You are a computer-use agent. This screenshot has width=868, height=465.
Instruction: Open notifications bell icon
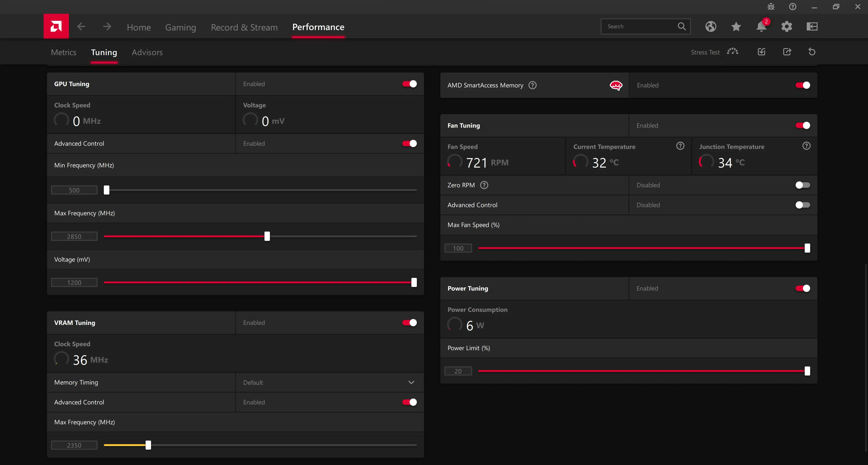(x=762, y=26)
